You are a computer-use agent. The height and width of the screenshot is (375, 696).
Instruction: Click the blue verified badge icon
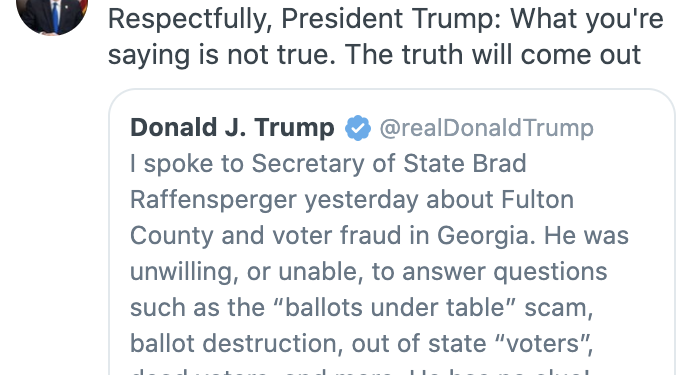pyautogui.click(x=357, y=128)
